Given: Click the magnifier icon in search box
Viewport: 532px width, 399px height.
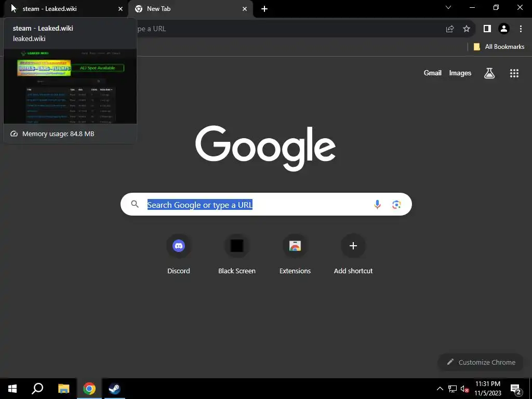Looking at the screenshot, I should [x=135, y=204].
